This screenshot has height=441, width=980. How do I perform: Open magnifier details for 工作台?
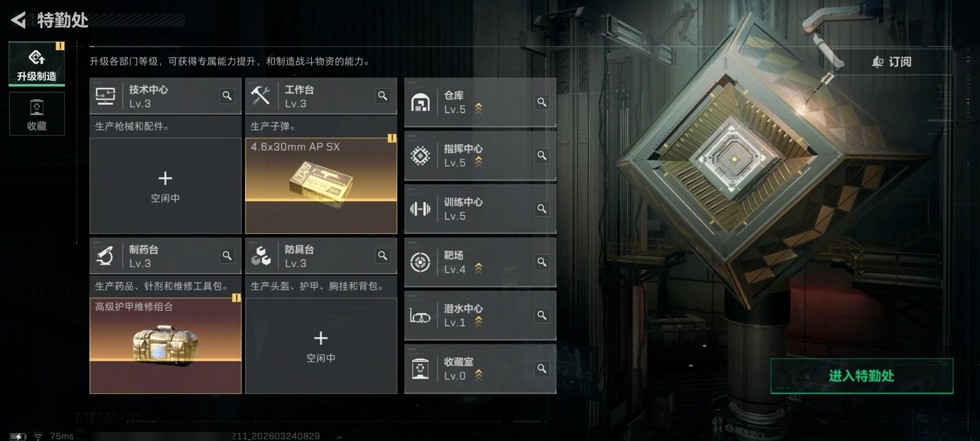click(383, 96)
